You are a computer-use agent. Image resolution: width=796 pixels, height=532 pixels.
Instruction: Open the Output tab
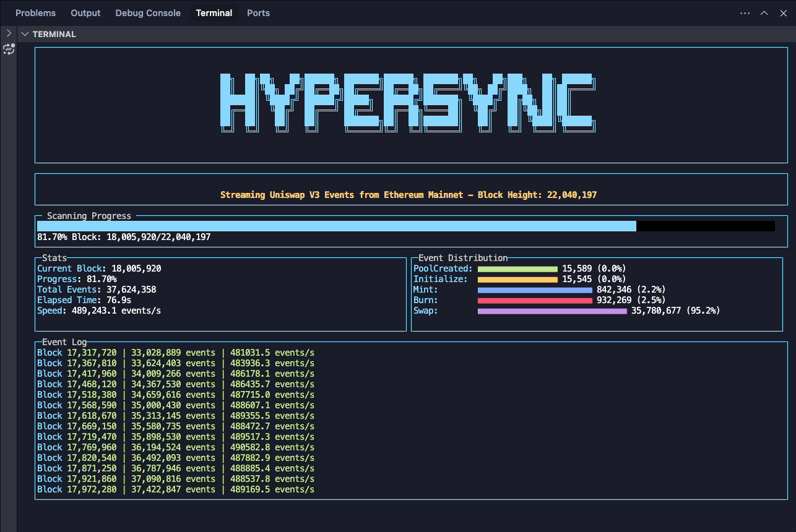(85, 12)
